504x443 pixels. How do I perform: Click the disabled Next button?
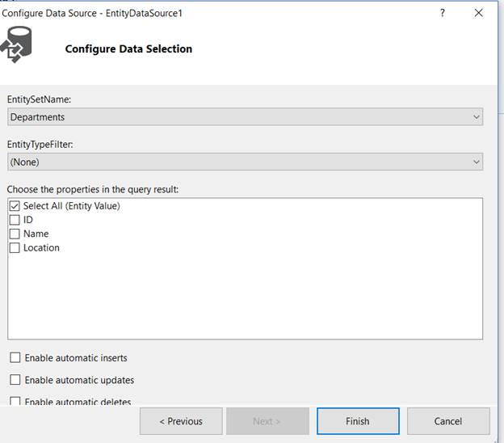267,421
